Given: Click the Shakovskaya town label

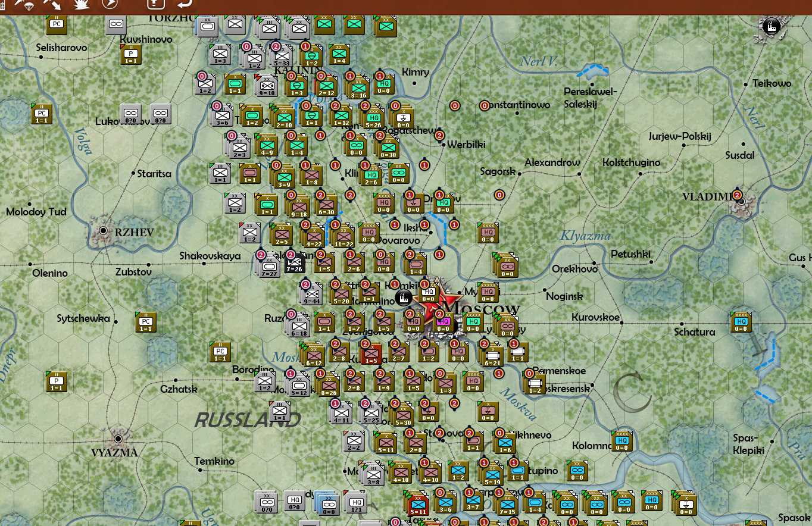Looking at the screenshot, I should pyautogui.click(x=210, y=256).
